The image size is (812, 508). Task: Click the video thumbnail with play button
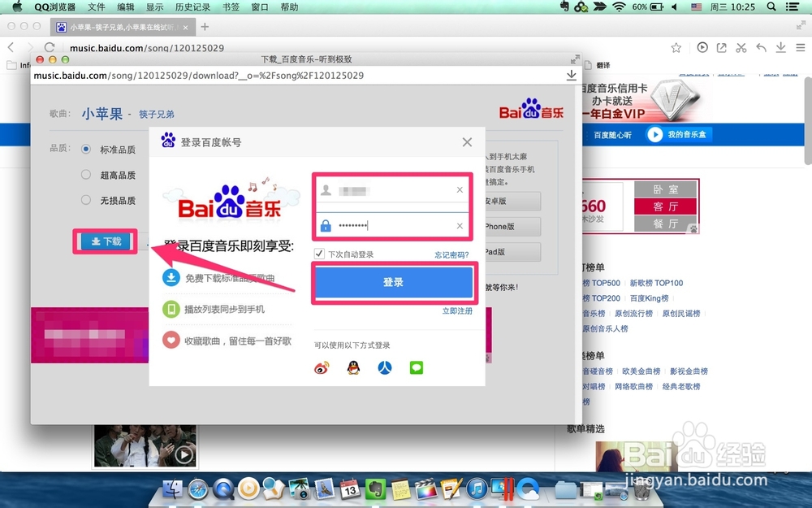click(x=145, y=445)
